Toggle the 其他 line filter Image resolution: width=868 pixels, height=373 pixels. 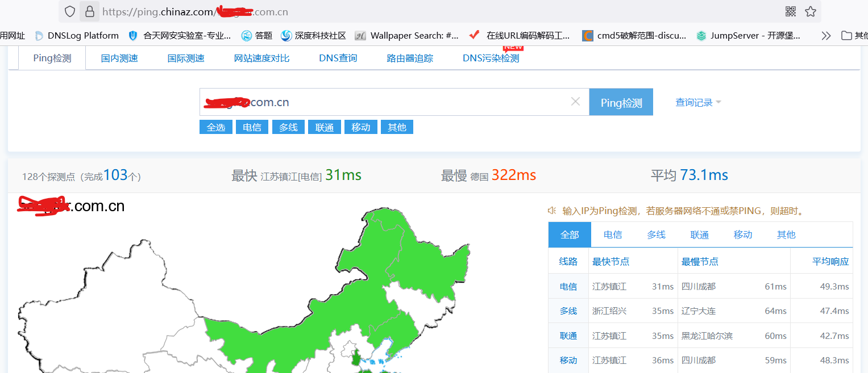(397, 127)
